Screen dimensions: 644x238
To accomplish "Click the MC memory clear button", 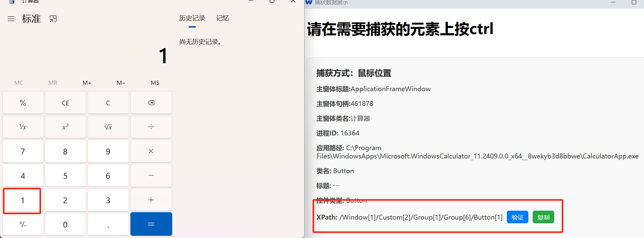I will (19, 83).
